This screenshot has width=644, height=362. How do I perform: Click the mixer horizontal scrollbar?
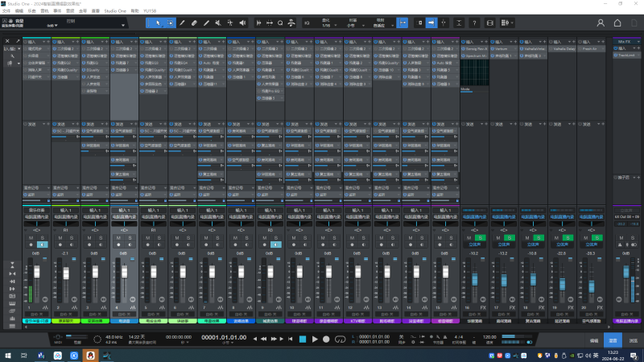(x=316, y=327)
